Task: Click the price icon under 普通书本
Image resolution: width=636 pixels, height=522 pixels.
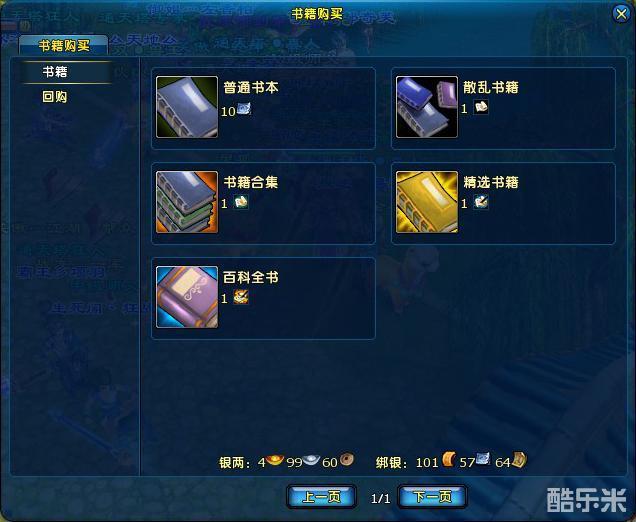Action: click(x=244, y=109)
